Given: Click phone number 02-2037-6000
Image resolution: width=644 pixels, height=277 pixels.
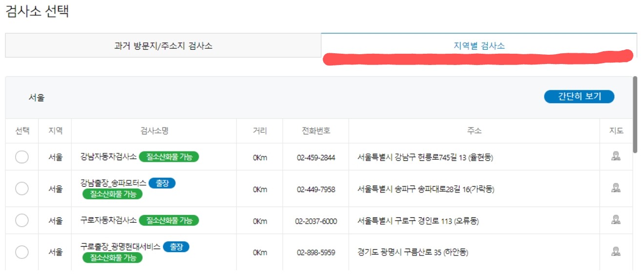Looking at the screenshot, I should click(316, 221).
